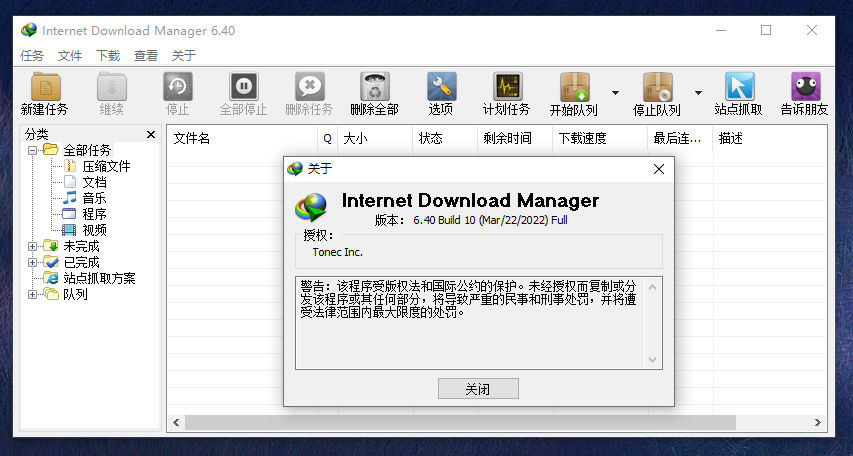Sort by 文件名 column header
853x456 pixels.
click(x=242, y=138)
